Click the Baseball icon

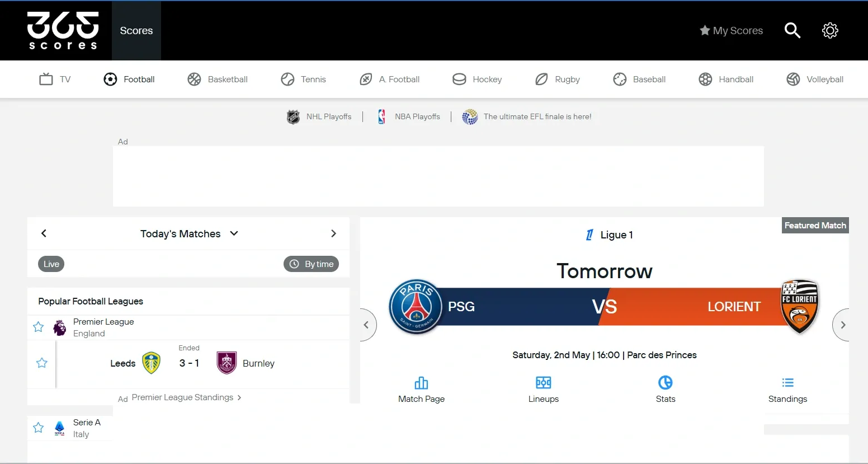[620, 79]
